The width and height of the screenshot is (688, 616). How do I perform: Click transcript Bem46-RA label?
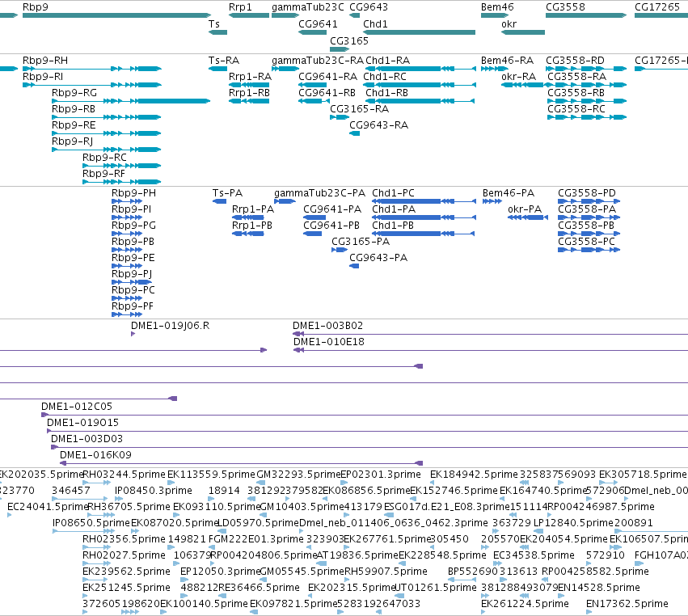click(x=507, y=60)
